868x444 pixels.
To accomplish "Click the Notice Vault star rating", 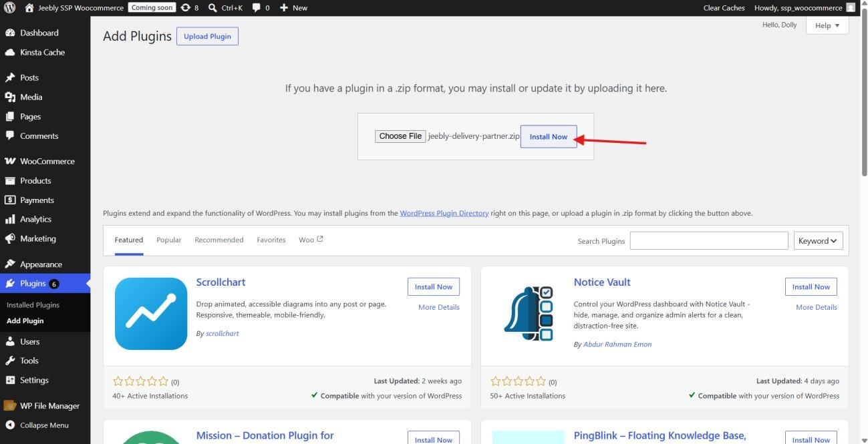I will [x=519, y=382].
